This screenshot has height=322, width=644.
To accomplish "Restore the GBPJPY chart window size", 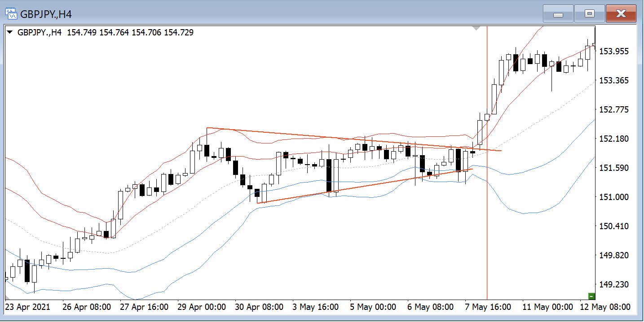I will pyautogui.click(x=589, y=14).
